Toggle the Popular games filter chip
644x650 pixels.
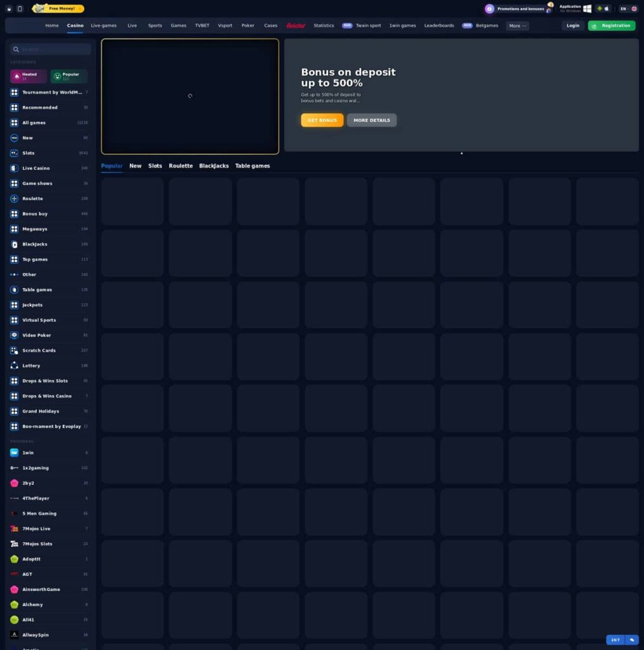(69, 76)
